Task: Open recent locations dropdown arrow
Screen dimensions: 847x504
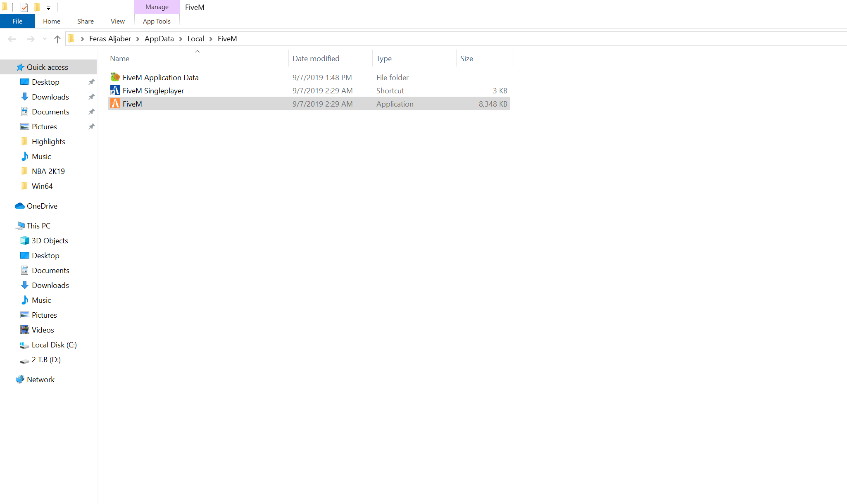Action: pos(45,39)
